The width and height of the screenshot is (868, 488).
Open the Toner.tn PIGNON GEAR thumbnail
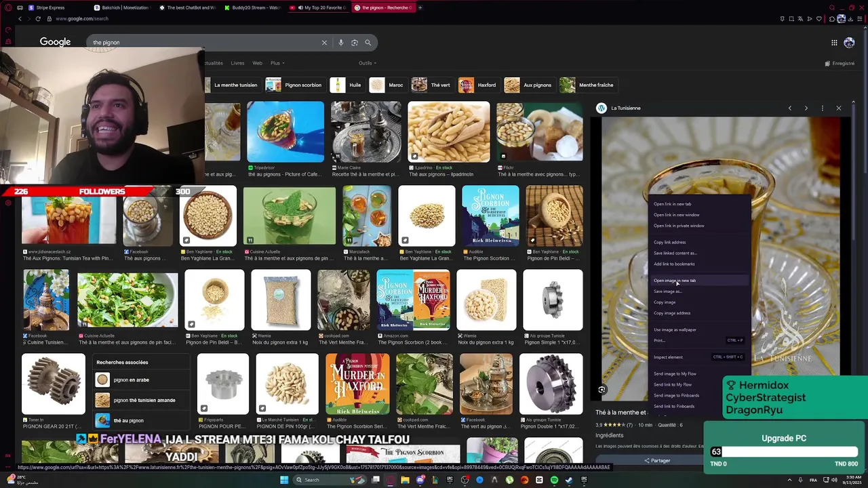point(54,384)
